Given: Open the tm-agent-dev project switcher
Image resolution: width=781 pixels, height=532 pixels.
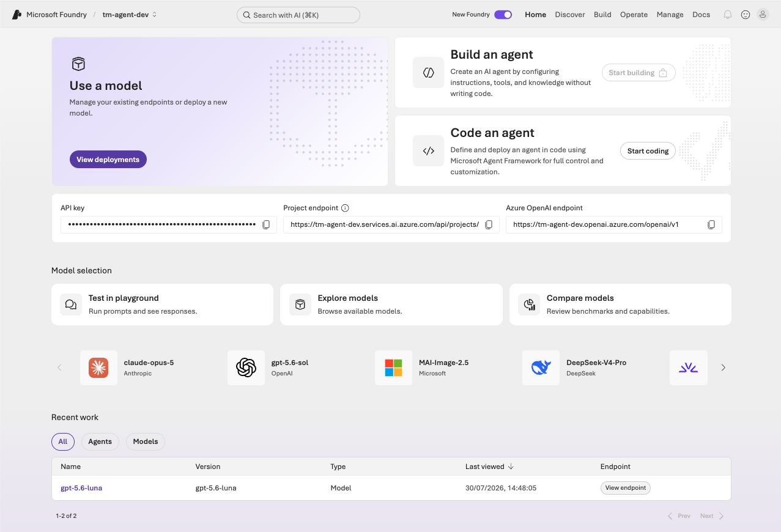Looking at the screenshot, I should click(x=130, y=15).
